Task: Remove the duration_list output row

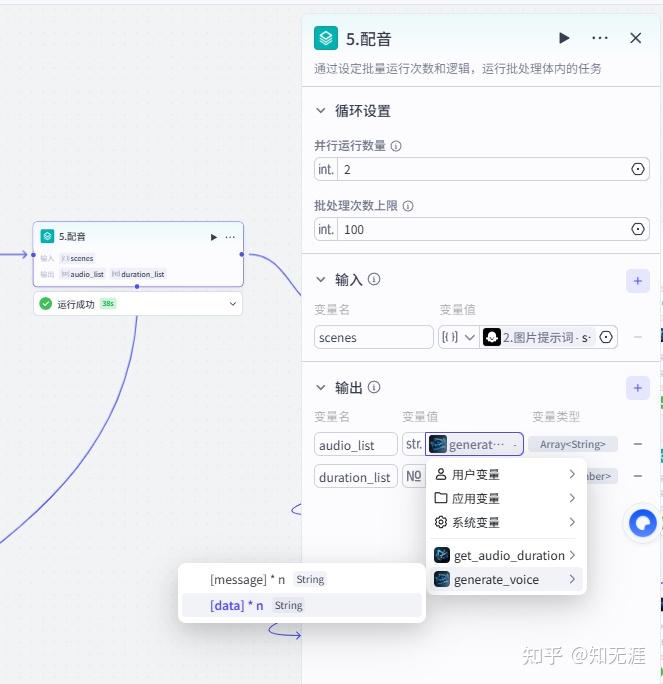Action: tap(637, 476)
